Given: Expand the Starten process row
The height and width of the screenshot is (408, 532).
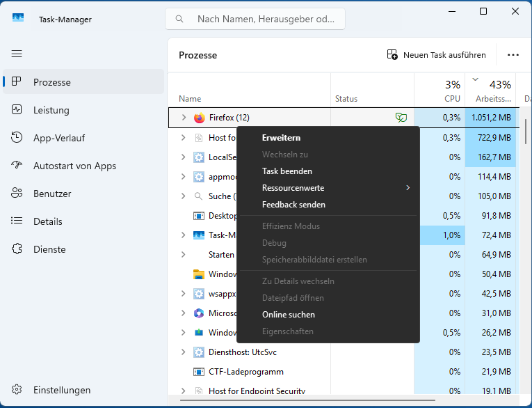Looking at the screenshot, I should (x=183, y=254).
